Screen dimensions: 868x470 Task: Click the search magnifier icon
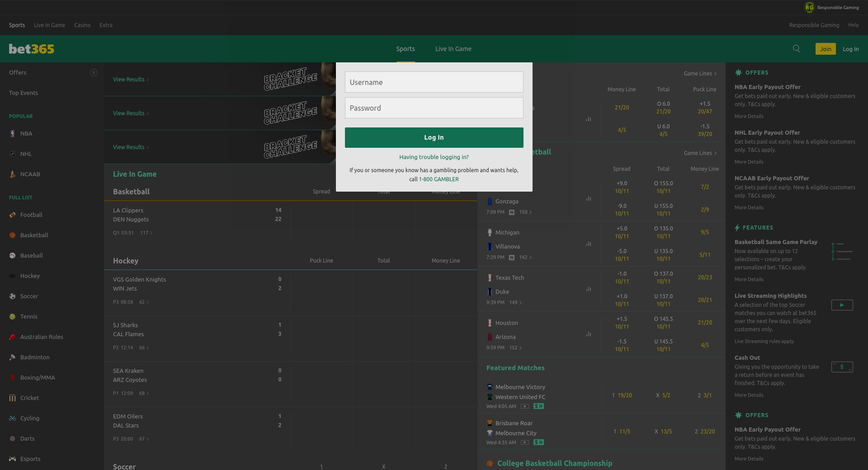(x=796, y=49)
